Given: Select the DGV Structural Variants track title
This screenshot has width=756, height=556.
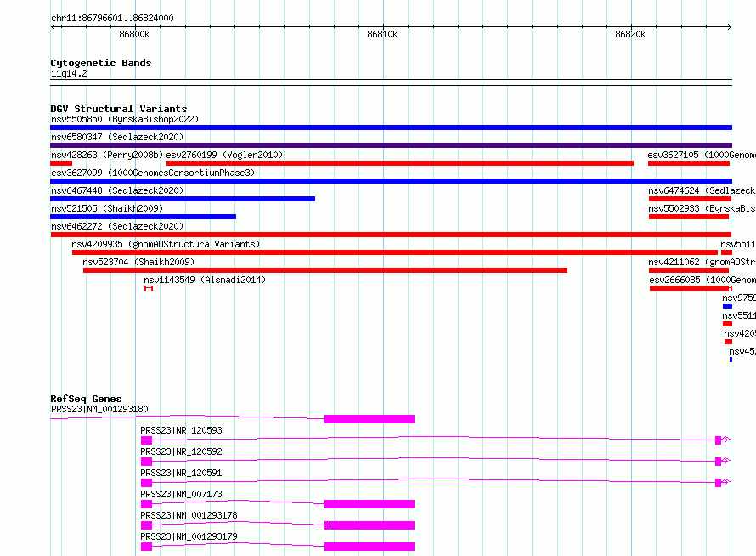Looking at the screenshot, I should tap(119, 109).
